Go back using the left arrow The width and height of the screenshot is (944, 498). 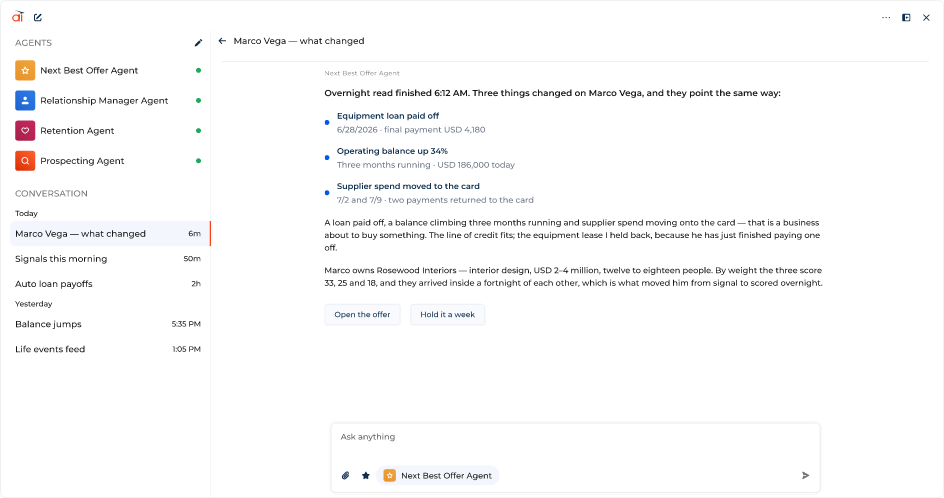point(223,41)
